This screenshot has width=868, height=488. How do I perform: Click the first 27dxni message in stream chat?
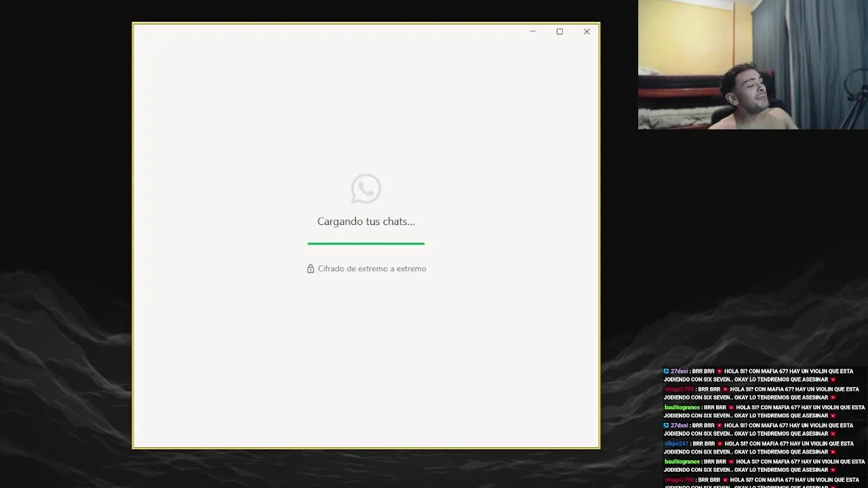click(x=759, y=375)
